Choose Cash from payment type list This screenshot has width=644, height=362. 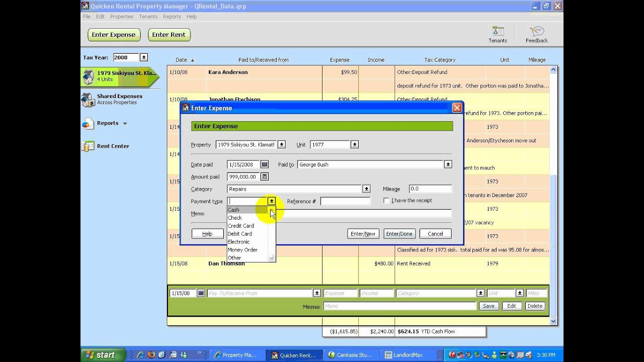[248, 210]
